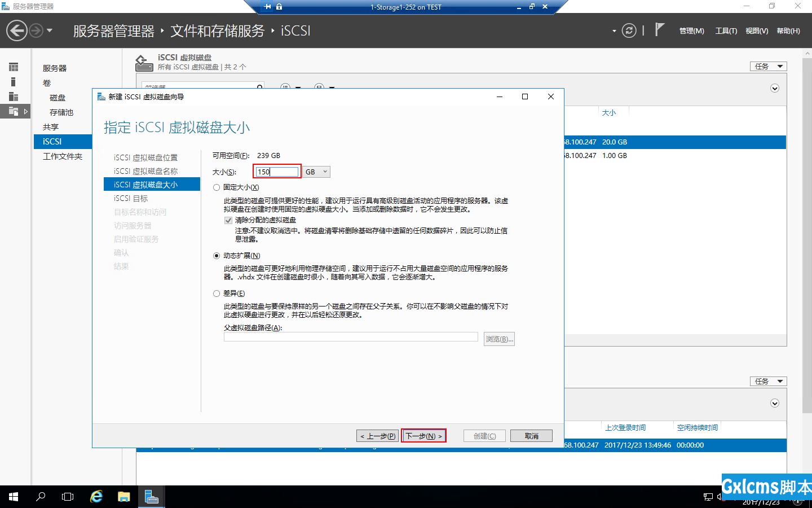Click the size input field showing 150
Image resolution: width=812 pixels, height=508 pixels.
coord(277,172)
